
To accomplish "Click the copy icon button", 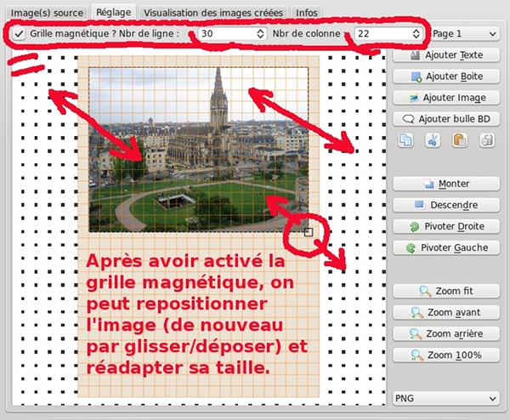I will (x=405, y=140).
